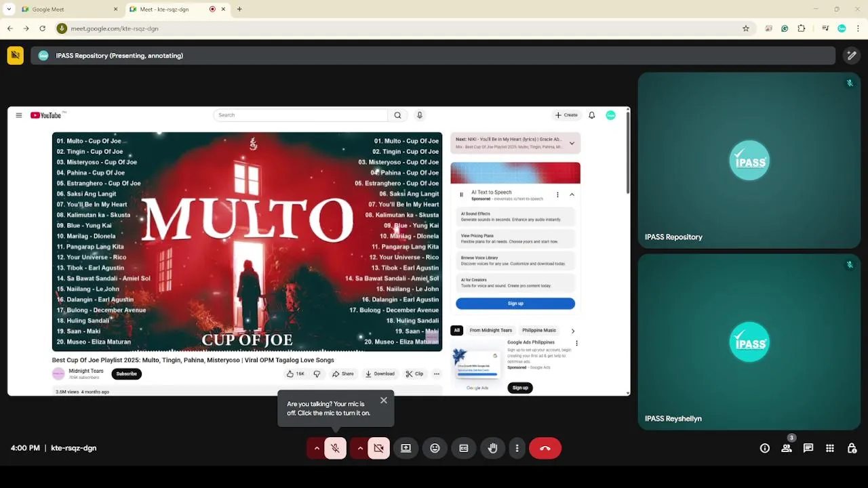The width and height of the screenshot is (868, 488).
Task: Dismiss the mic is off tooltip
Action: pos(384,401)
